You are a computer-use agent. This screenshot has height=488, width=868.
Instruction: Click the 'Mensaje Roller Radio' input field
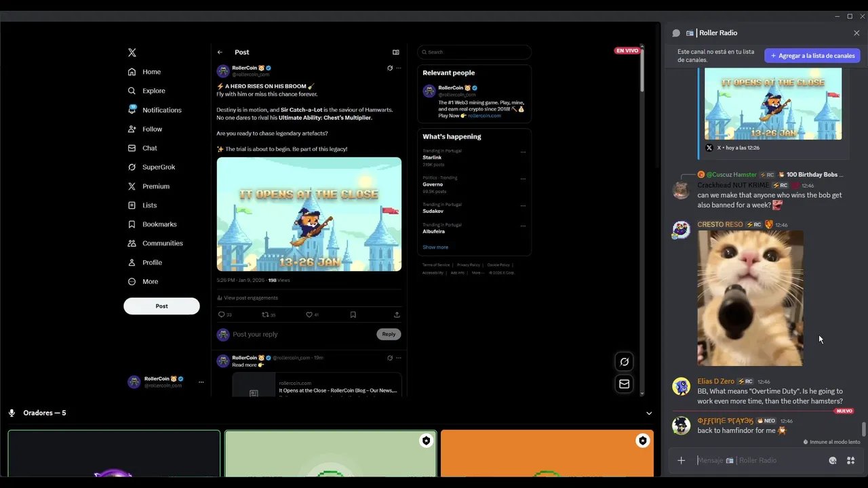[x=759, y=461]
